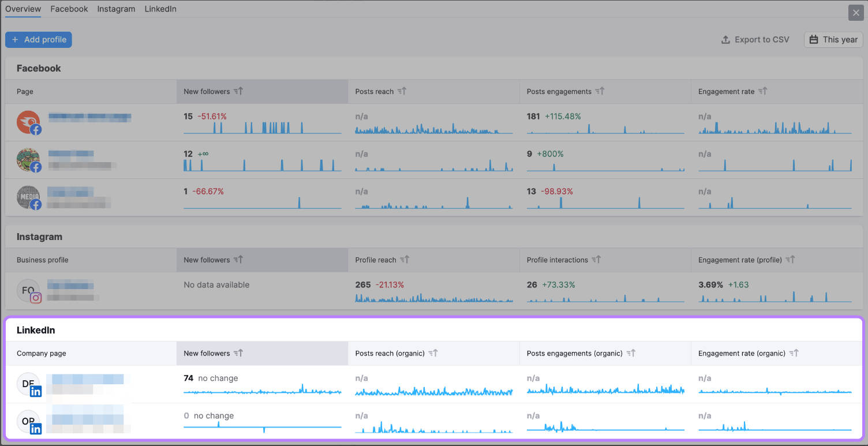Click the Facebook badge on the second page avatar
Image resolution: width=868 pixels, height=446 pixels.
point(36,167)
